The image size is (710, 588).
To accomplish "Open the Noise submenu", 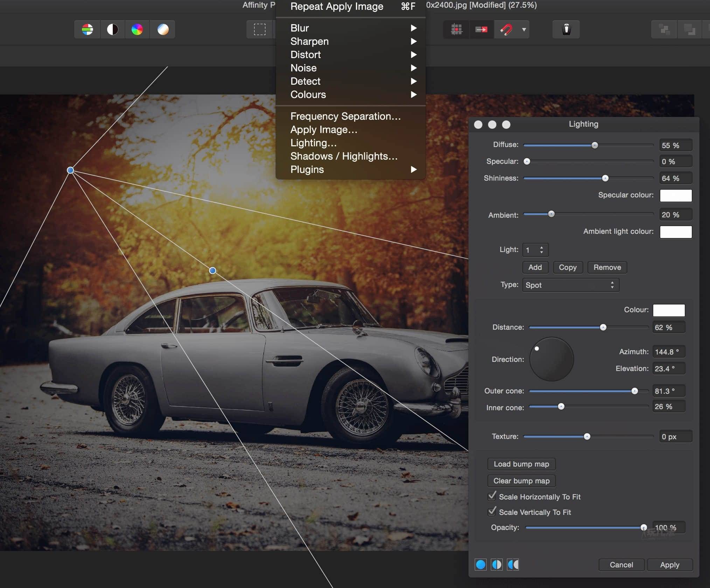I will click(351, 68).
